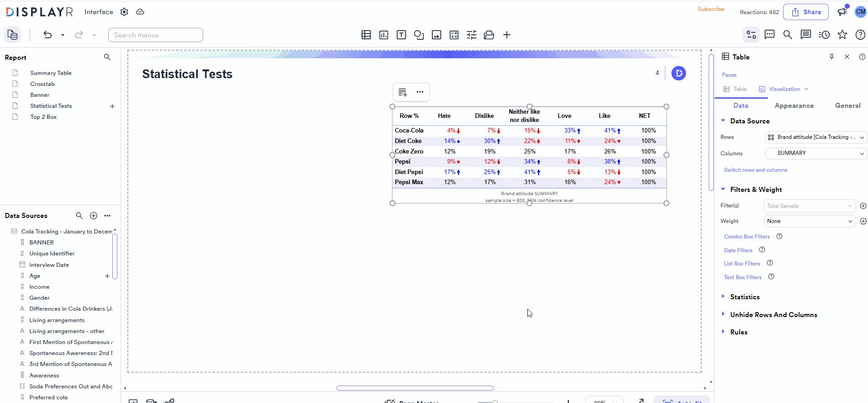This screenshot has width=868, height=403.
Task: Expand the Statistics section
Action: tap(745, 297)
